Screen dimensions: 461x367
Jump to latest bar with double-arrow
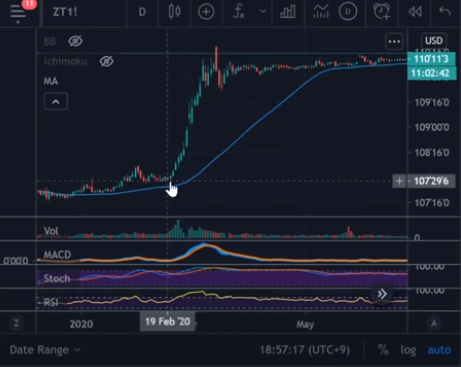382,294
